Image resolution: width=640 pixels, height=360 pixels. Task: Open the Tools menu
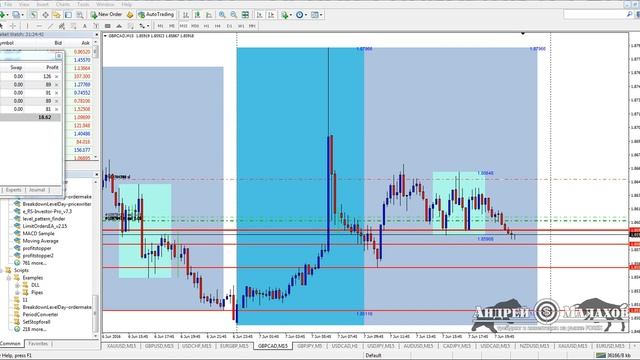(83, 4)
